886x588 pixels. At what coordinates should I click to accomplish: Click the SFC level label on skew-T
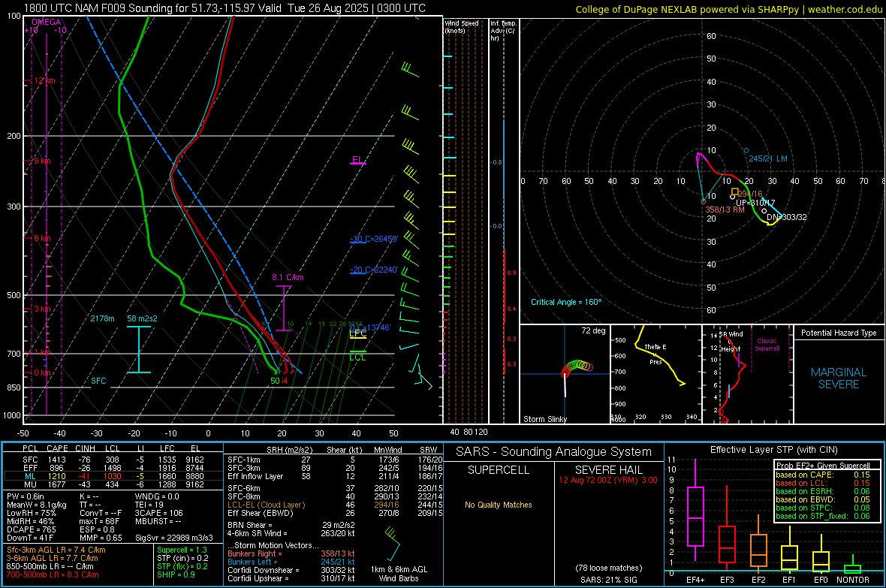tap(98, 381)
